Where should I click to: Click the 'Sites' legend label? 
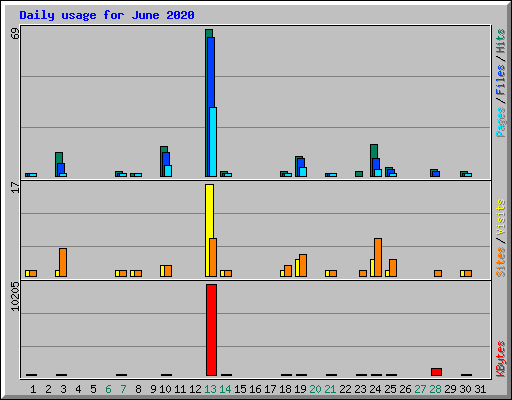(500, 262)
